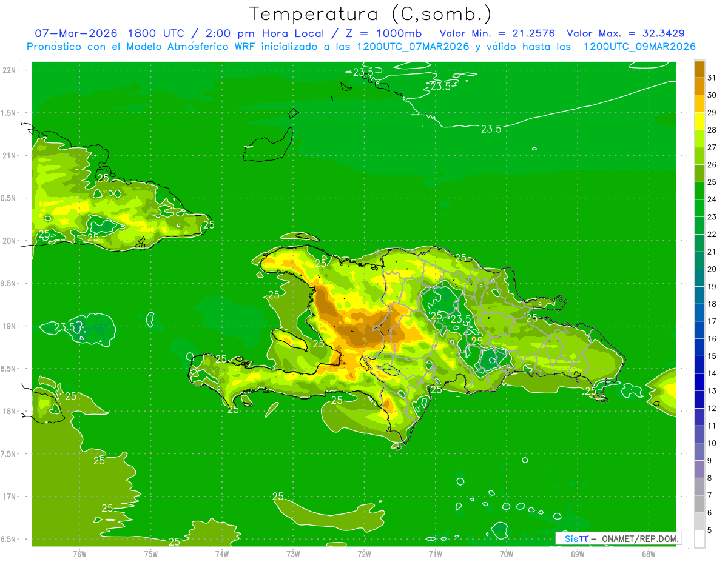Select 'Valor Max. = 32.3429' text
The image size is (728, 562).
625,33
